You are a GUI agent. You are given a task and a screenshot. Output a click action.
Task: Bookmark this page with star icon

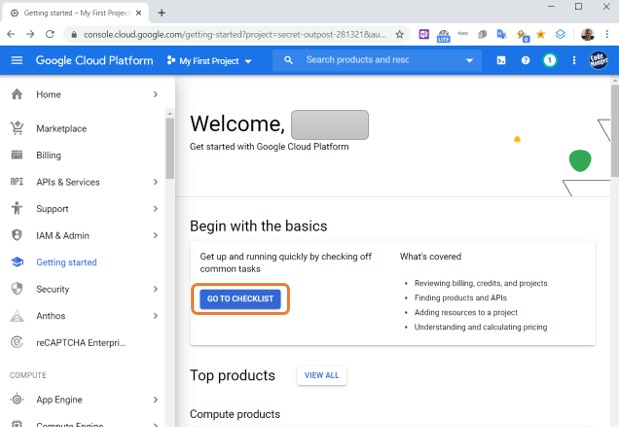(x=400, y=34)
